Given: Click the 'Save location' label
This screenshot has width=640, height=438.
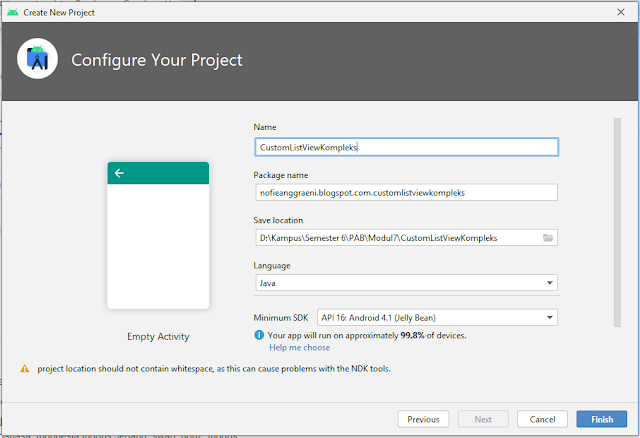Looking at the screenshot, I should [x=278, y=220].
